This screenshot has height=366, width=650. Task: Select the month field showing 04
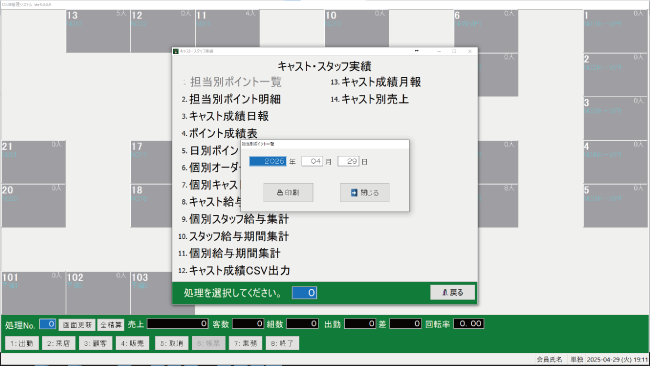coord(312,161)
